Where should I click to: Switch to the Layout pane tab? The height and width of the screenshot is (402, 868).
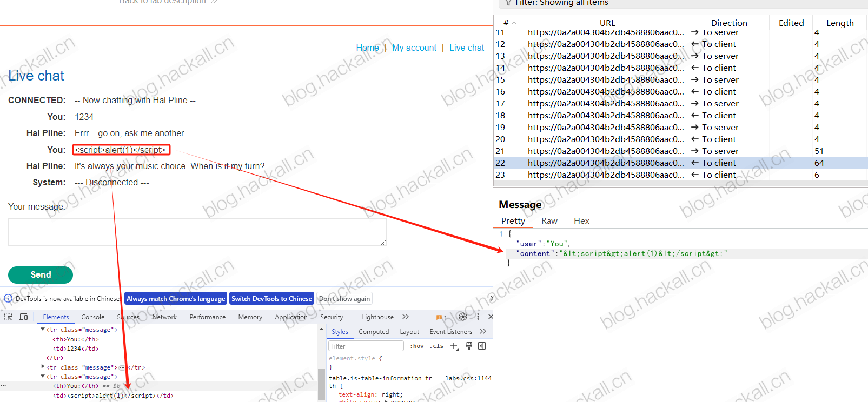pos(409,332)
